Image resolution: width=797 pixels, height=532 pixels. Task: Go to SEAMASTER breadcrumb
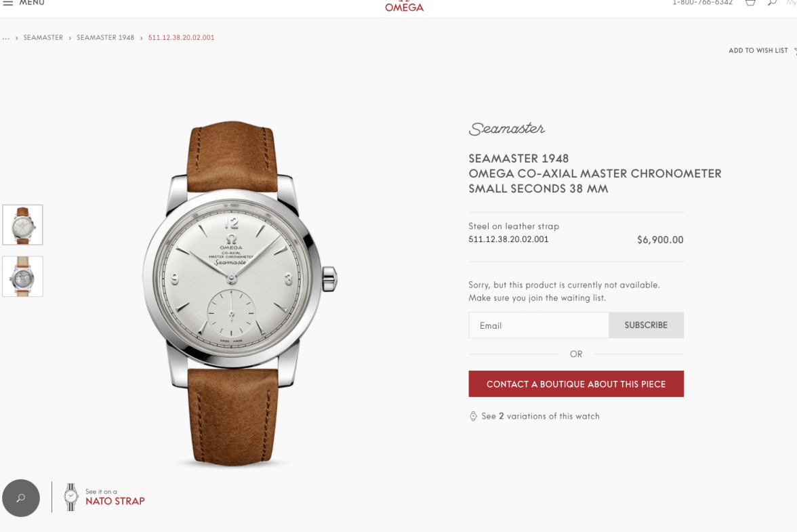coord(43,37)
